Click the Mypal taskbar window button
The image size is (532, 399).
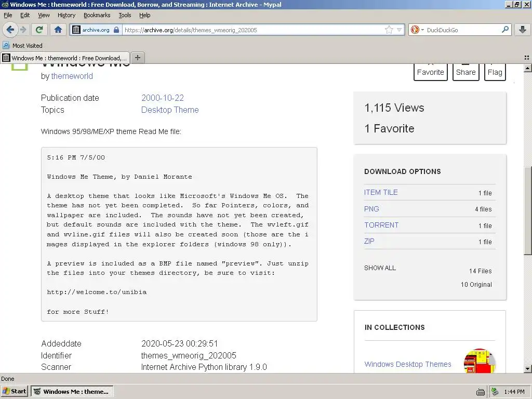tap(72, 391)
